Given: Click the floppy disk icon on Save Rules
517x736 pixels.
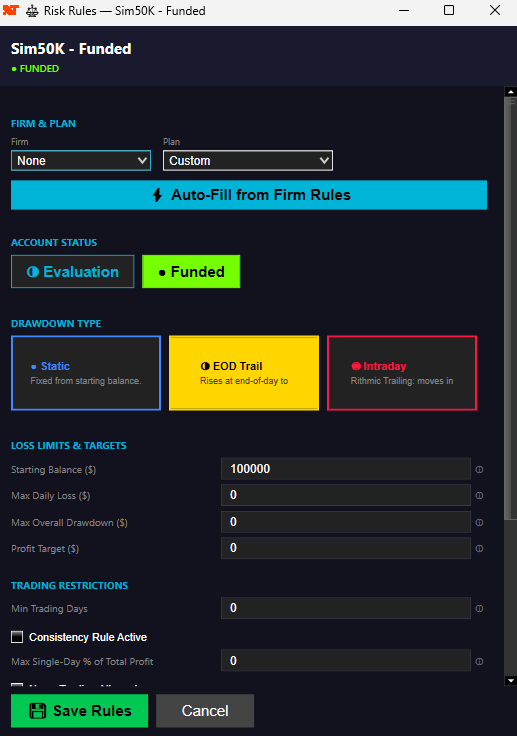Looking at the screenshot, I should (38, 711).
